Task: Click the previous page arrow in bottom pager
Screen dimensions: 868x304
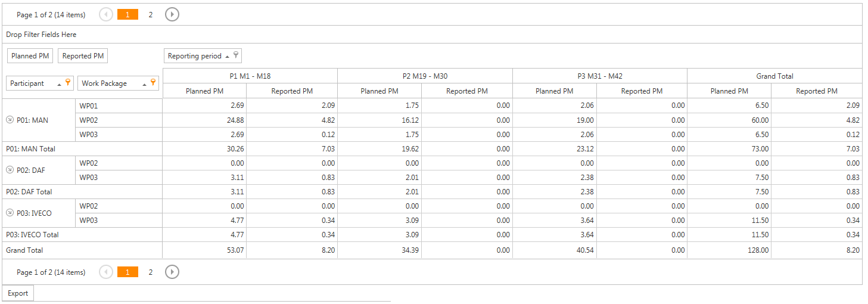Action: (x=106, y=272)
